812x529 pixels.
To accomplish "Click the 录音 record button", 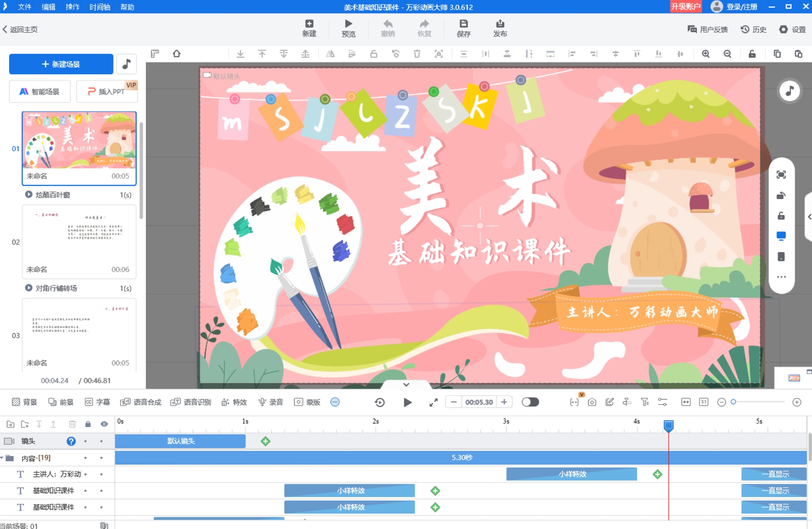I will point(271,402).
